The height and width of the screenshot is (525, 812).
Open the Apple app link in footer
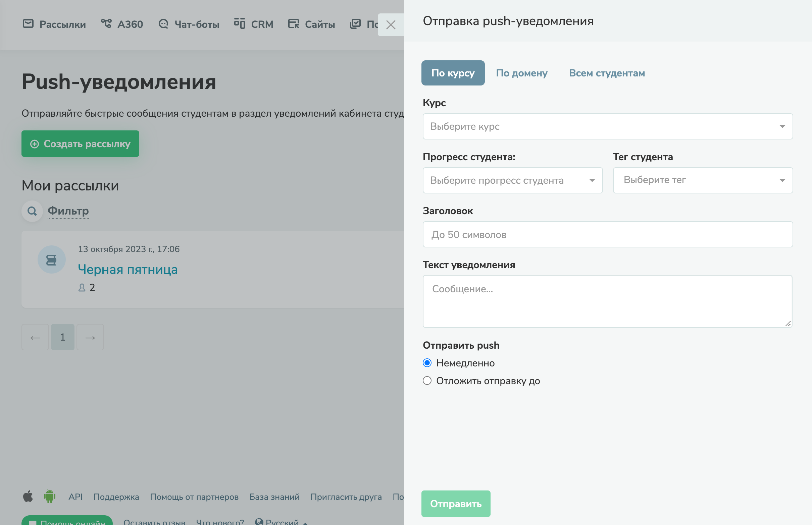(x=28, y=497)
